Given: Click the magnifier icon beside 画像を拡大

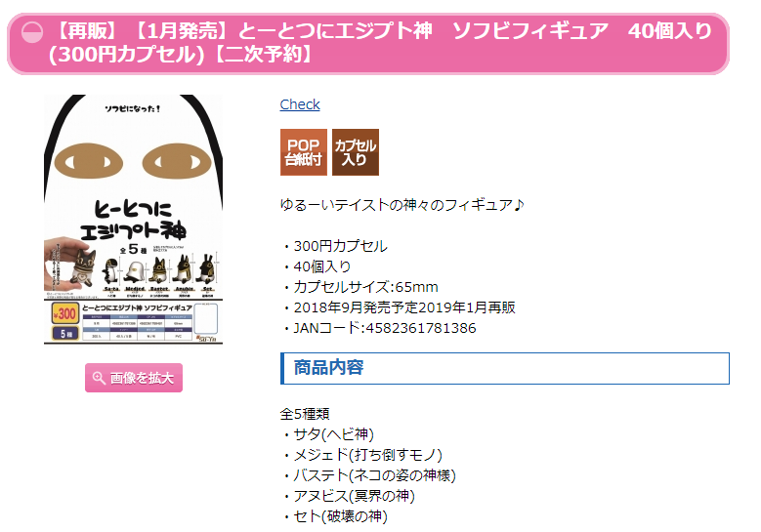Looking at the screenshot, I should point(99,378).
